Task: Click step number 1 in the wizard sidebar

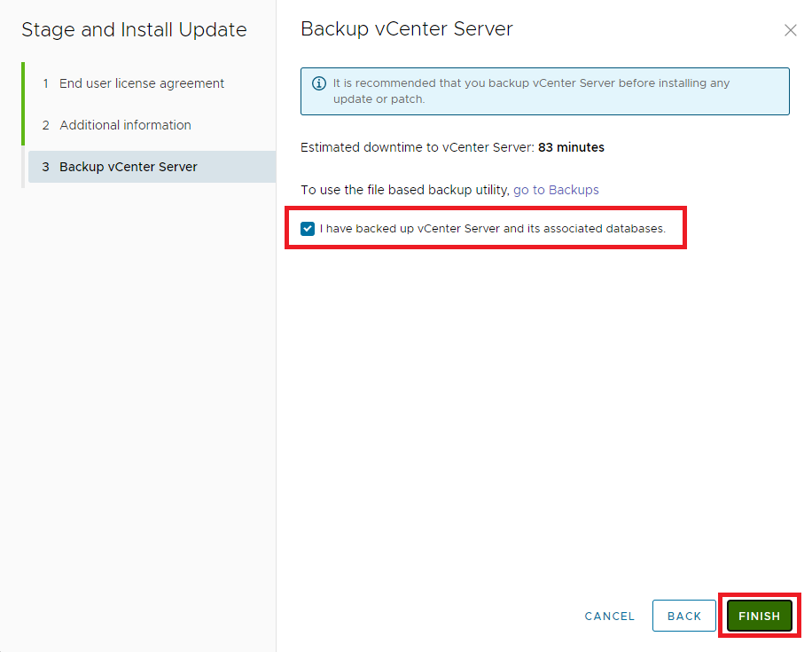Action: click(45, 83)
